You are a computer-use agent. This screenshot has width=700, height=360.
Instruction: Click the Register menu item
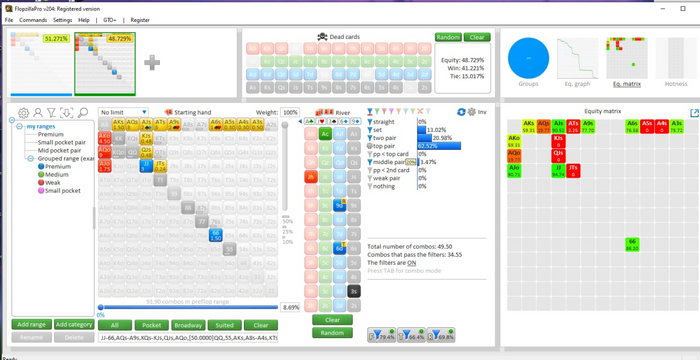(x=140, y=20)
